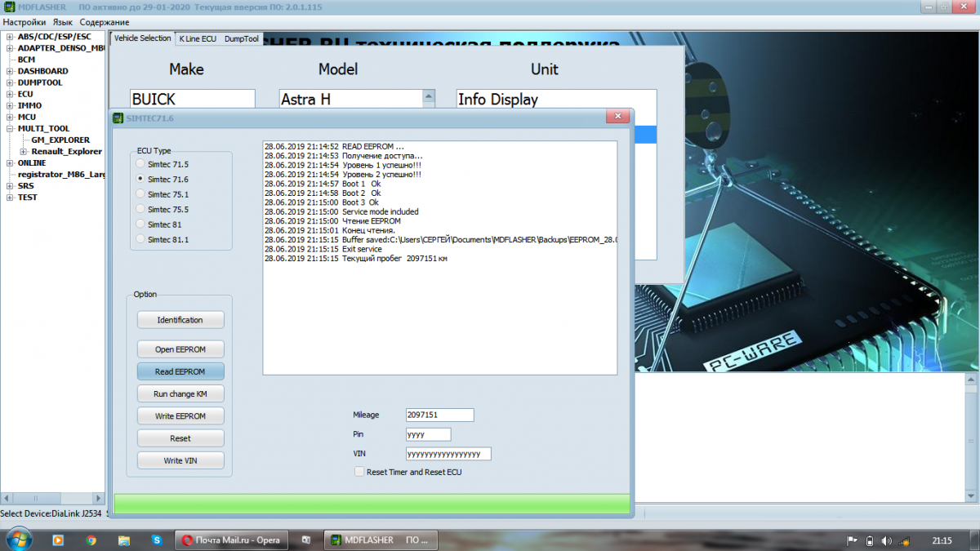
Task: Click the network signal tray icon
Action: click(904, 540)
